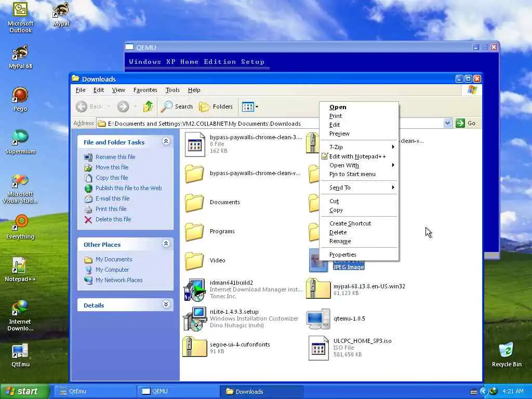The width and height of the screenshot is (532, 399).
Task: Expand the Send To submenu
Action: [x=359, y=188]
